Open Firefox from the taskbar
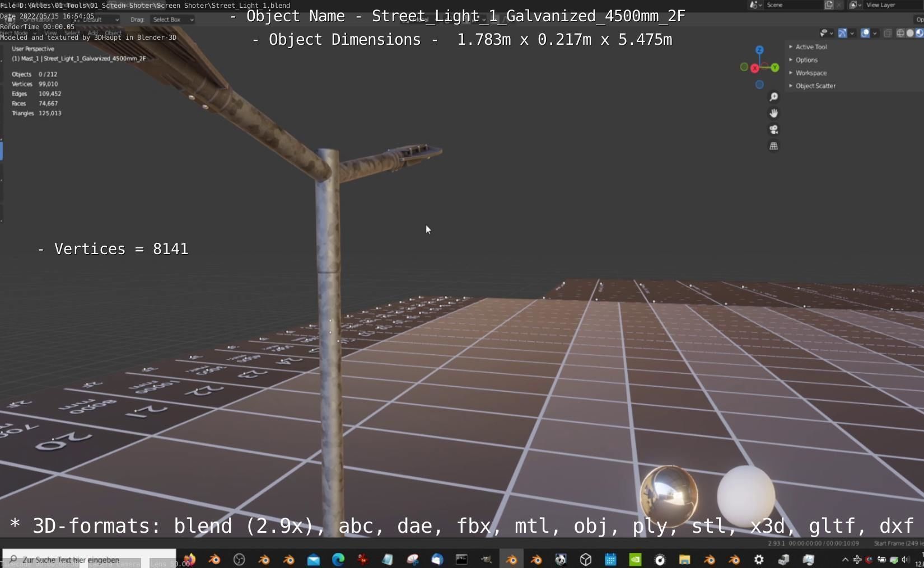The image size is (924, 568). point(190,559)
